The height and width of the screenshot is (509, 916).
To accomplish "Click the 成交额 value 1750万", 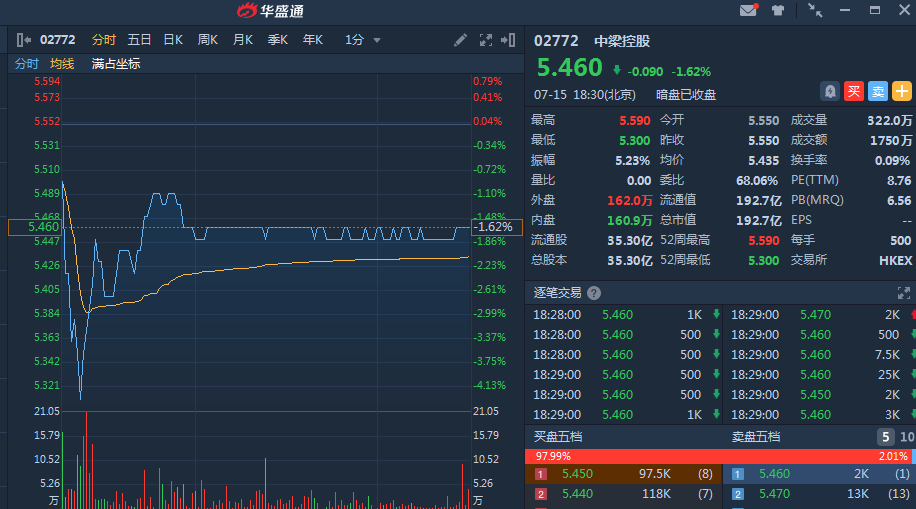I will 891,140.
